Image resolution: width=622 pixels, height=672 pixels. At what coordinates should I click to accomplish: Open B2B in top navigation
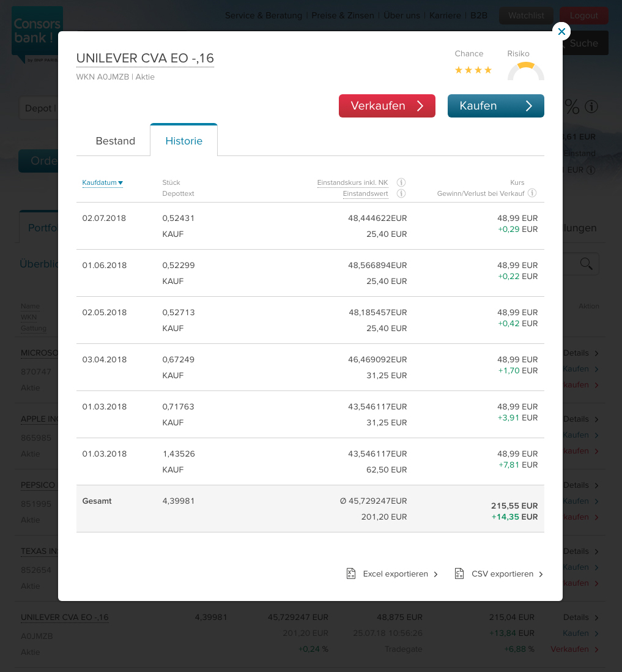click(479, 15)
